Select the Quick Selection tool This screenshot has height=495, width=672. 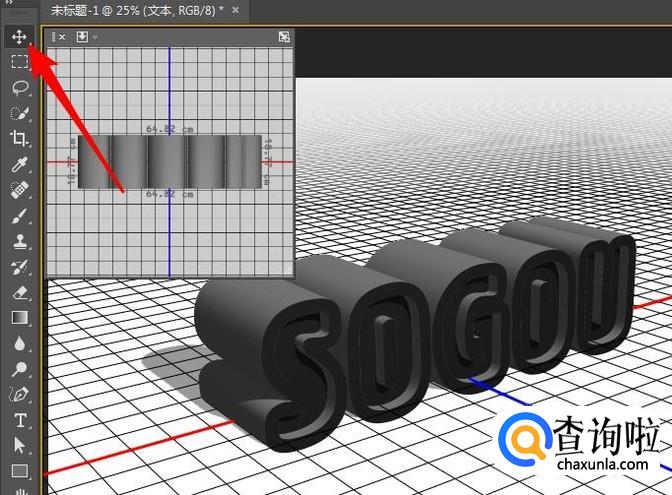point(20,113)
